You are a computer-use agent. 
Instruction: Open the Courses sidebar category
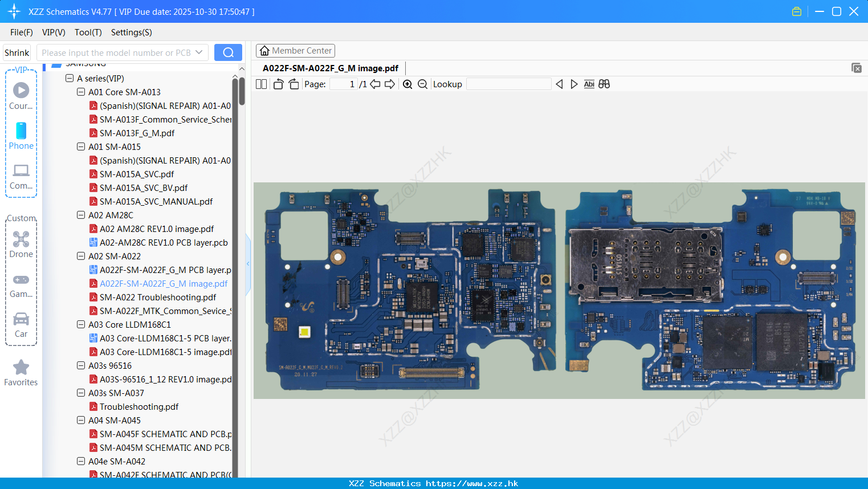(21, 95)
